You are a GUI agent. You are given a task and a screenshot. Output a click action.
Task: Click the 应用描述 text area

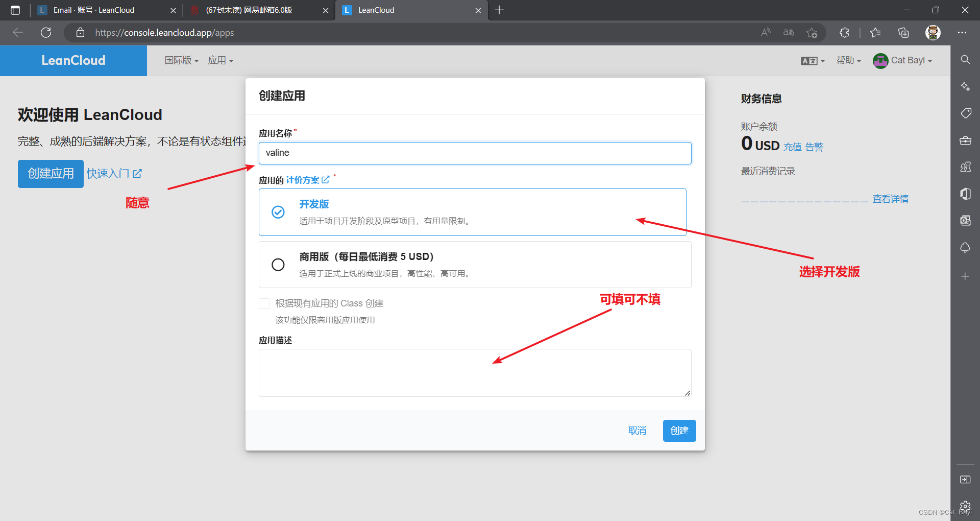coord(475,373)
